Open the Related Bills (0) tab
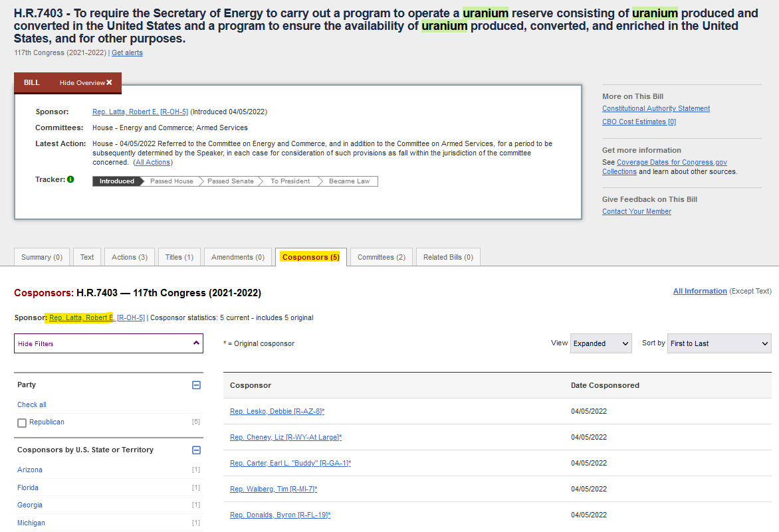The image size is (779, 532). [x=448, y=257]
